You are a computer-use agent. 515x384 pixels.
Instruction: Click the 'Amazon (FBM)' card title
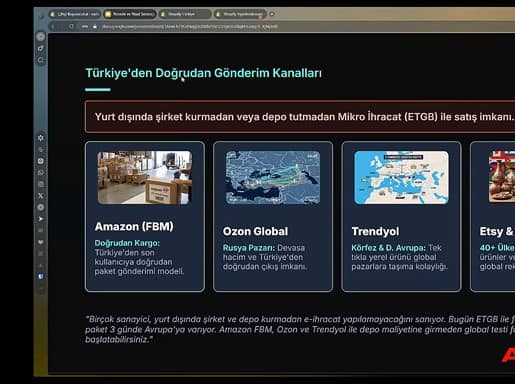pyautogui.click(x=134, y=227)
